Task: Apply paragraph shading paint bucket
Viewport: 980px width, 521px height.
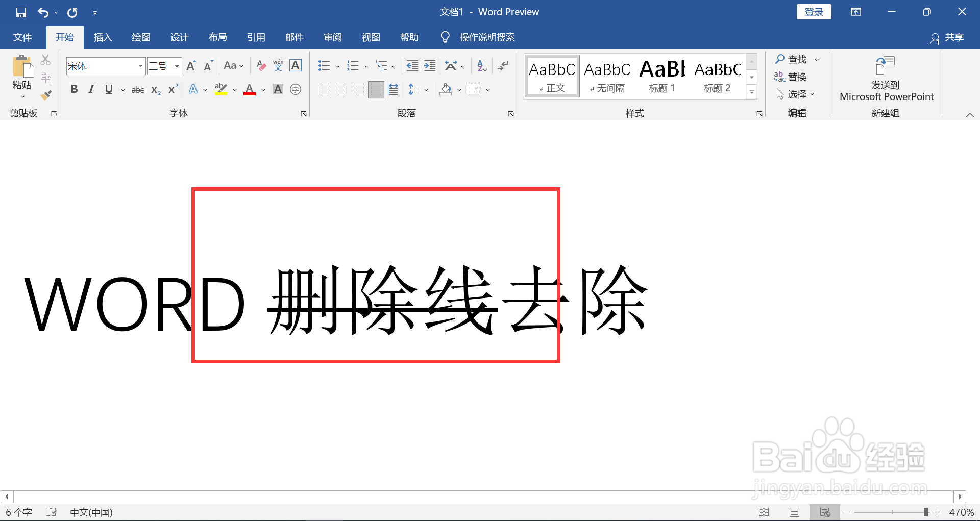Action: click(446, 90)
